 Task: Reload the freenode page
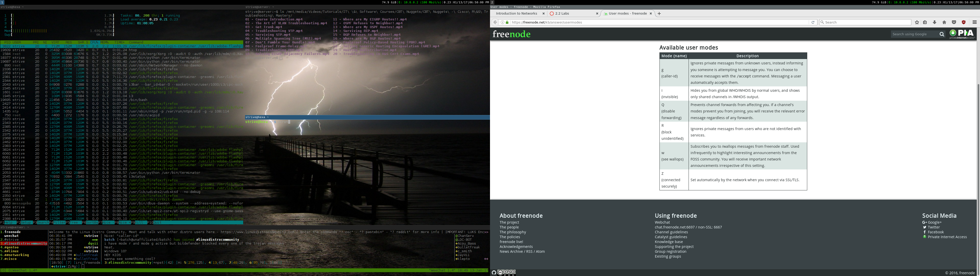[x=813, y=22]
